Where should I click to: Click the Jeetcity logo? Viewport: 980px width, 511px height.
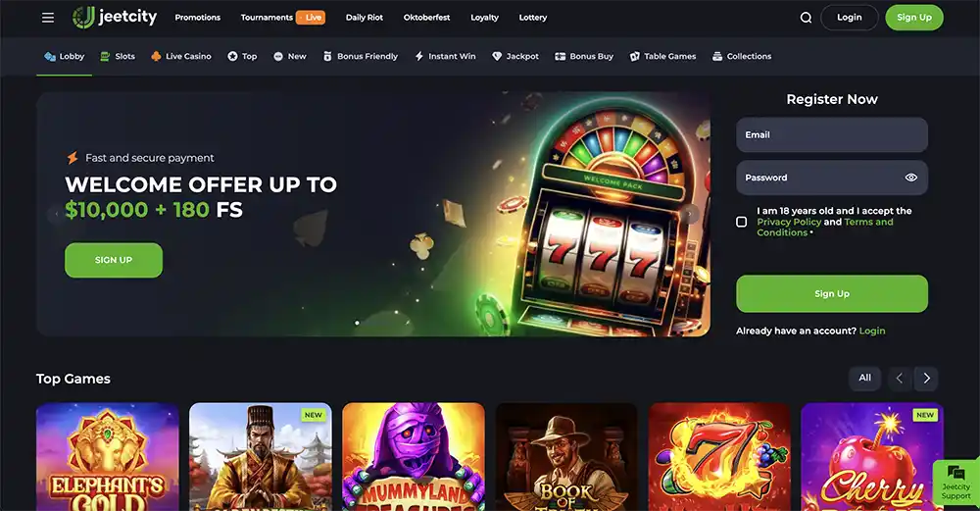pyautogui.click(x=115, y=18)
